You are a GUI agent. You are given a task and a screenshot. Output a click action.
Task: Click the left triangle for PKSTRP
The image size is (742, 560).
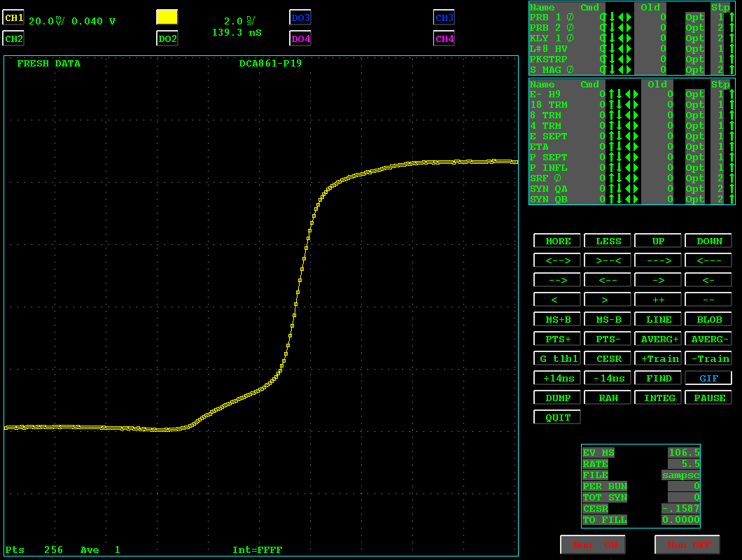[620, 59]
